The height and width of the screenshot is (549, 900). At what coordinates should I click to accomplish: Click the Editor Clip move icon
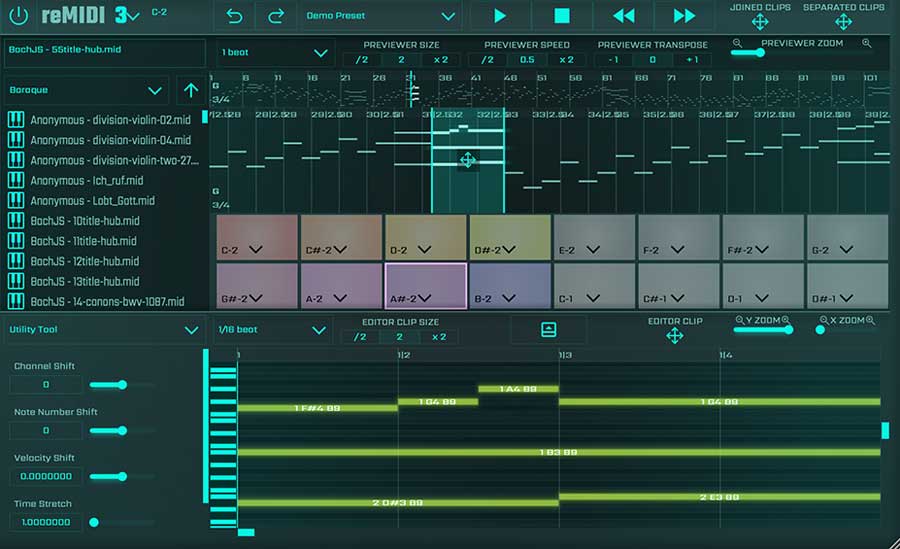pos(674,336)
